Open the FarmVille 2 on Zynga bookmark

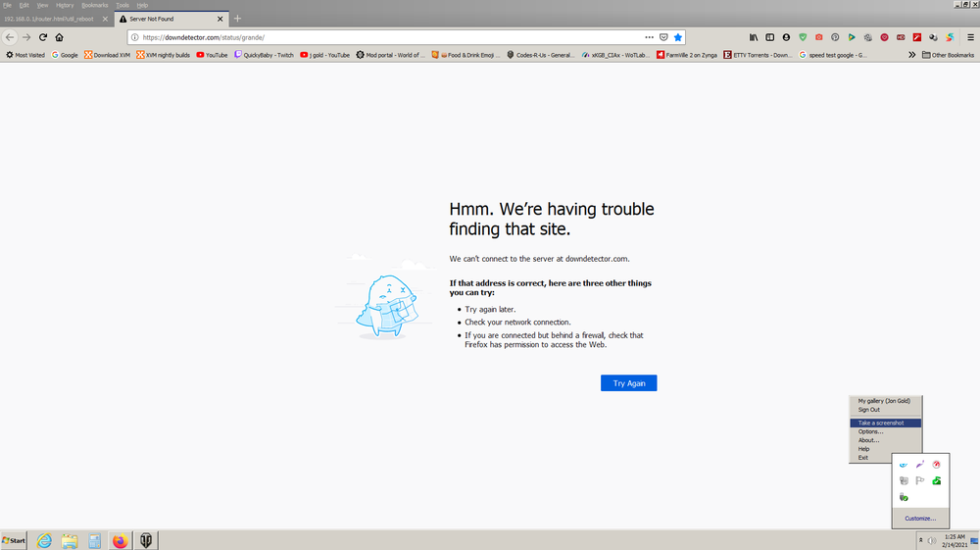click(687, 55)
